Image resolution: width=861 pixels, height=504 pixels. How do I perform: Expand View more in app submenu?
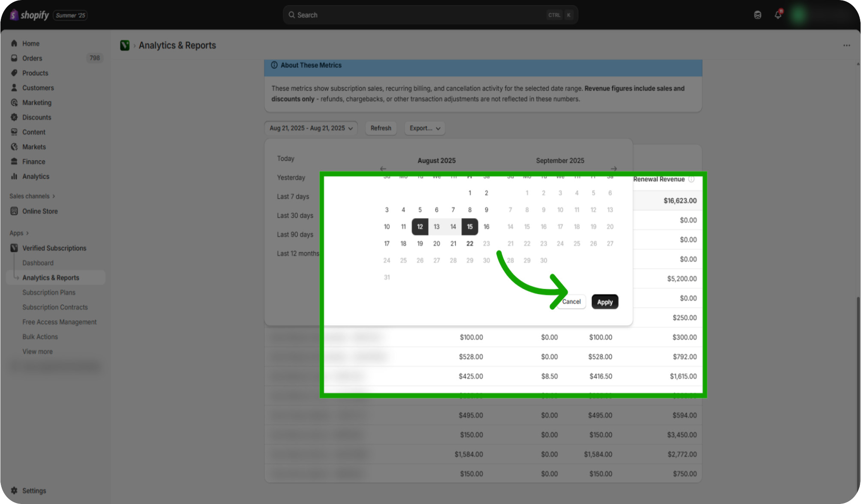pos(38,351)
